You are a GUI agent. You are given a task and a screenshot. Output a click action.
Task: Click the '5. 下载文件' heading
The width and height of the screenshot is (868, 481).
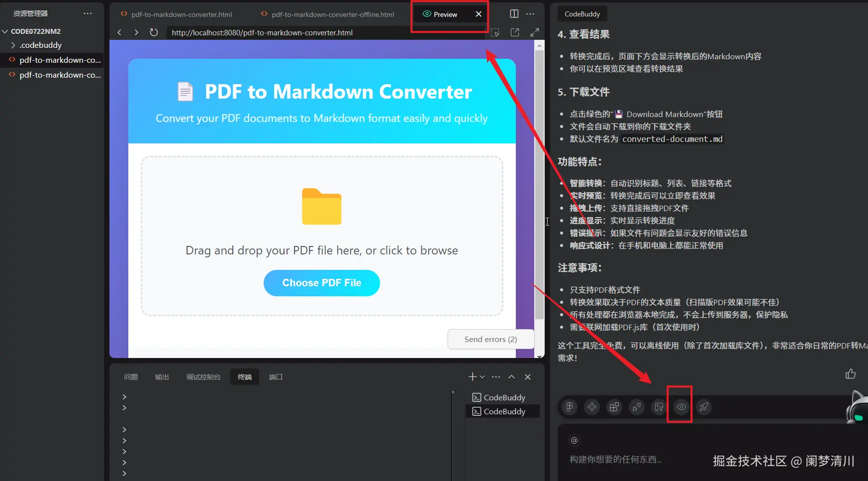click(583, 92)
